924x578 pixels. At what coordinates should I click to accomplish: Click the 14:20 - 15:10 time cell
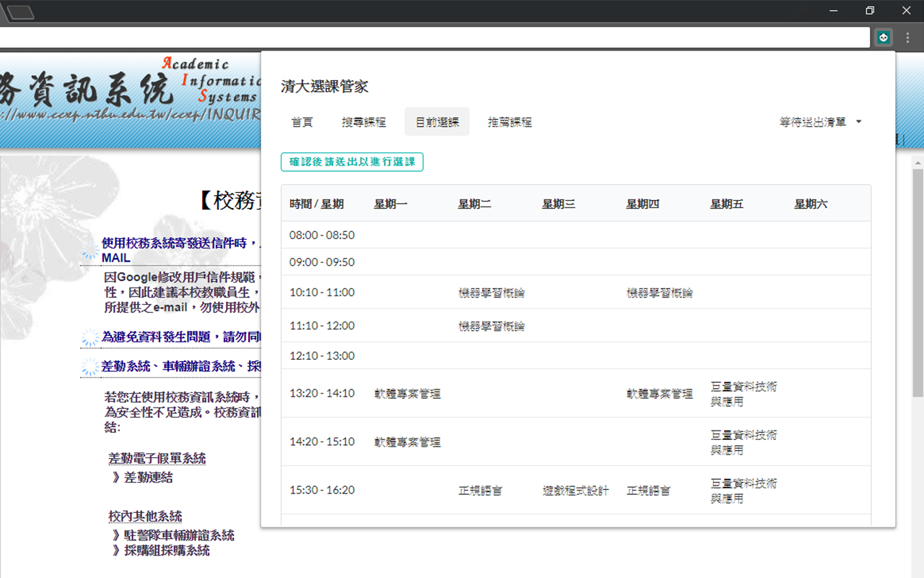322,441
